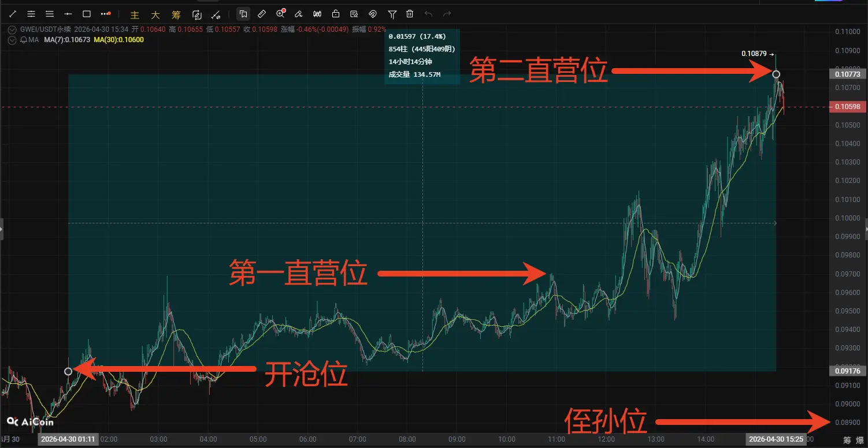868x448 pixels.
Task: Click the 08:00 time axis label
Action: pyautogui.click(x=407, y=439)
